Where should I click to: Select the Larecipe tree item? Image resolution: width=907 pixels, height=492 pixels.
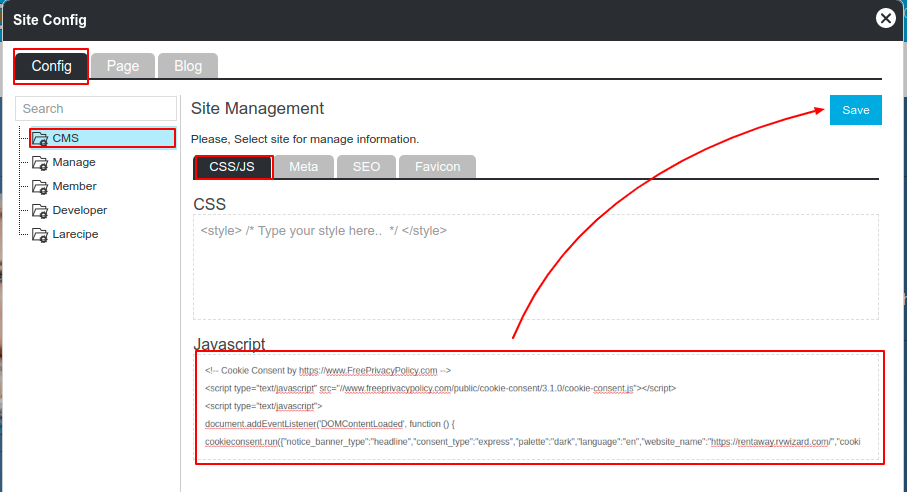pyautogui.click(x=75, y=234)
